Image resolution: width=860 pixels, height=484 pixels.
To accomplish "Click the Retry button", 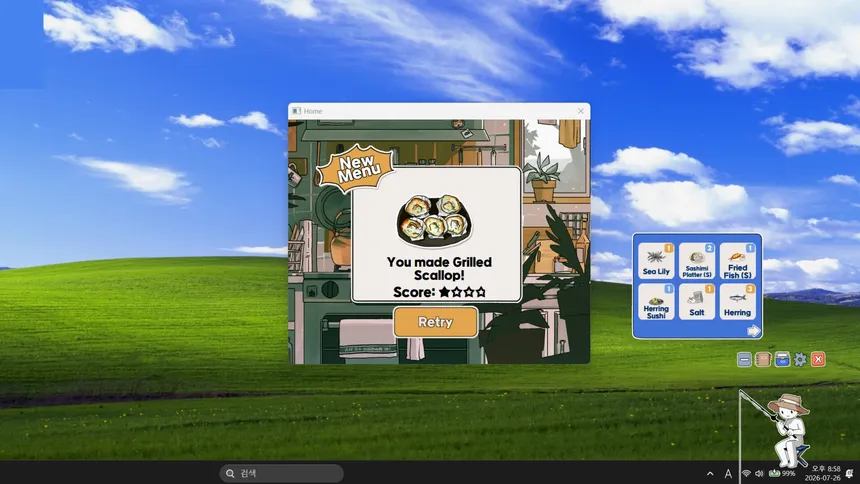I will click(x=435, y=322).
